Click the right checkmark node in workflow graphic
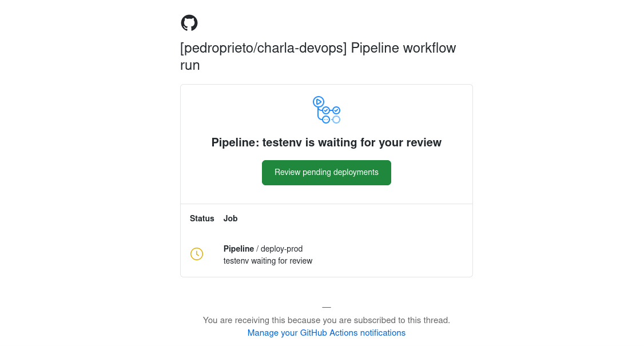 336,110
